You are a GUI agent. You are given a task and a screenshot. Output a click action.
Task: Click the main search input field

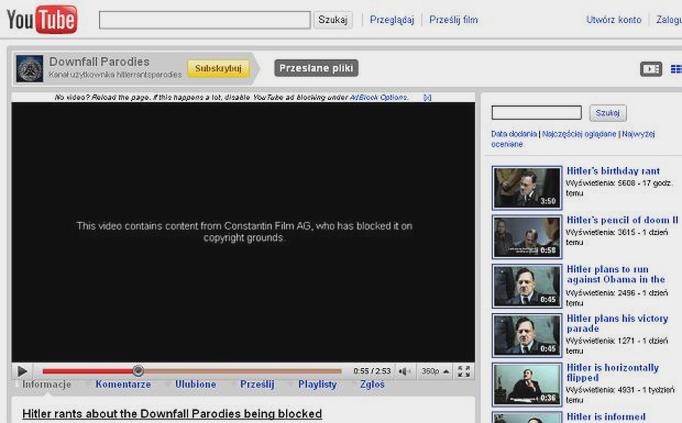pos(204,20)
